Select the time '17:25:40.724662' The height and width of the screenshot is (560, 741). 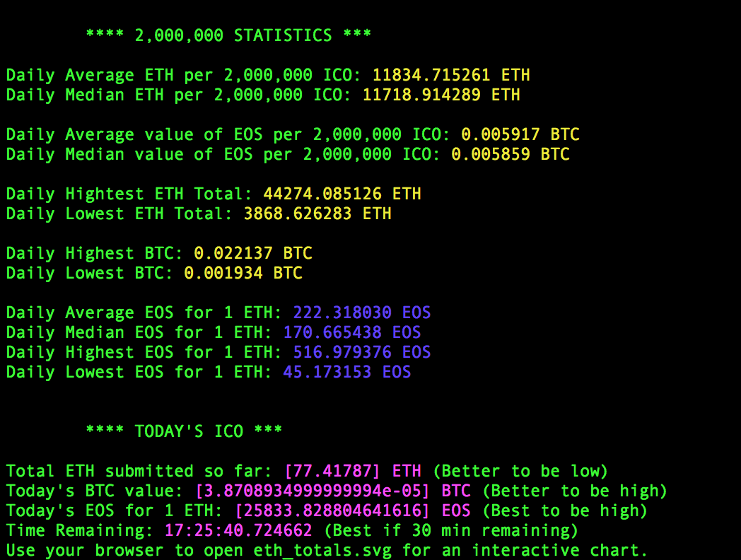(x=238, y=531)
